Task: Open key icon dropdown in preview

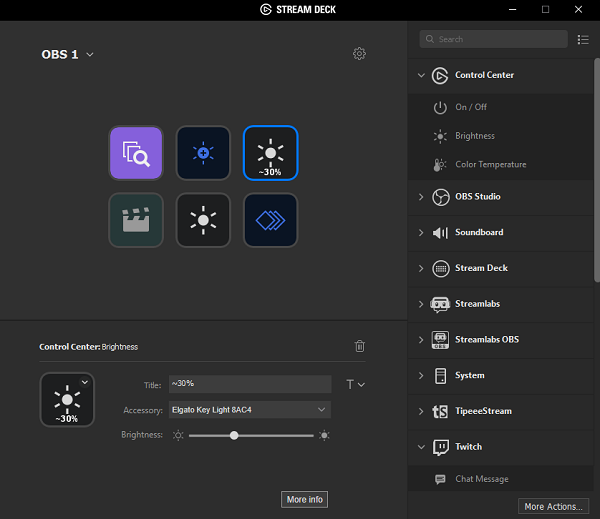Action: coord(85,382)
